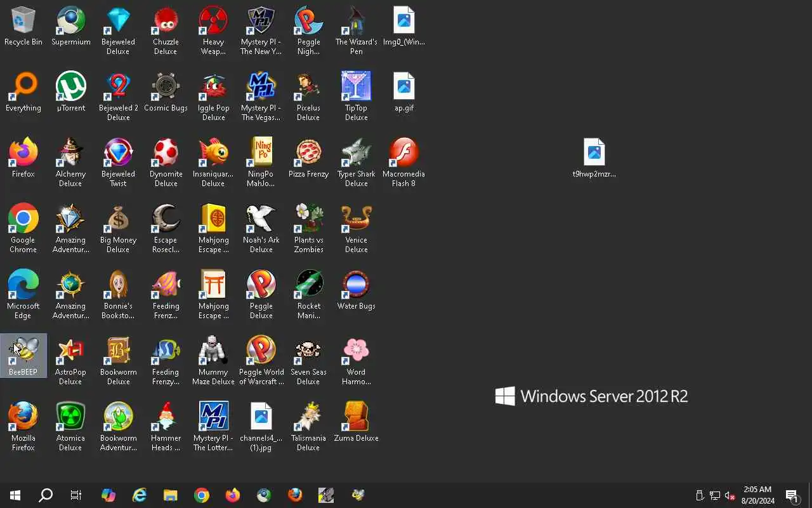Select the Rocket Mania icon
Screen dimensions: 812x508
tap(308, 295)
